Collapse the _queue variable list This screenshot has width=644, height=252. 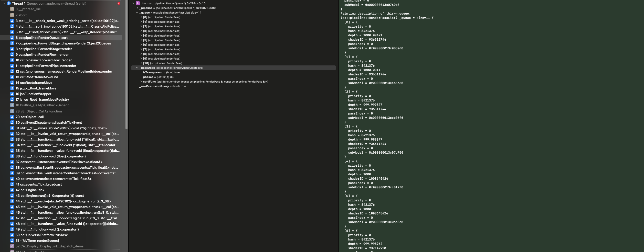tap(137, 13)
